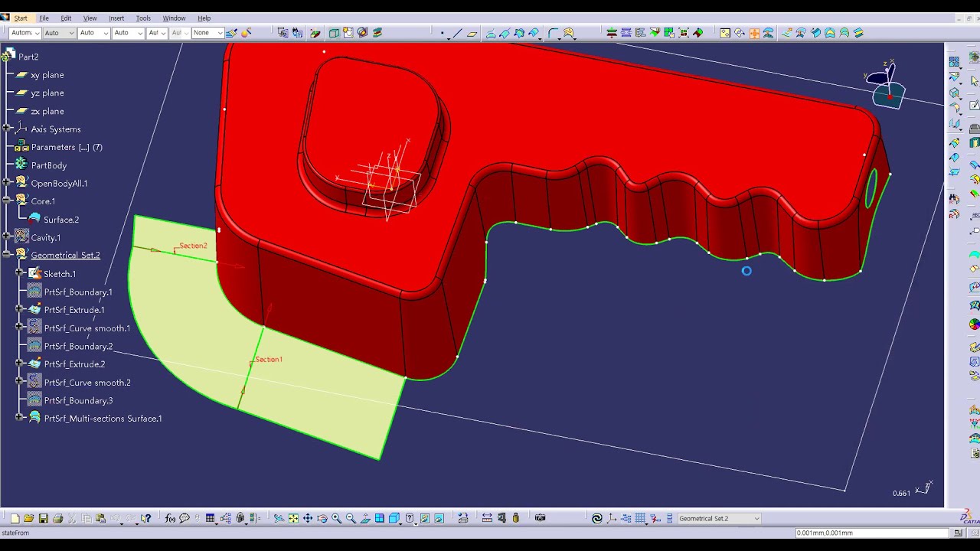The width and height of the screenshot is (980, 551).
Task: Save the part with the floppy icon
Action: (43, 518)
